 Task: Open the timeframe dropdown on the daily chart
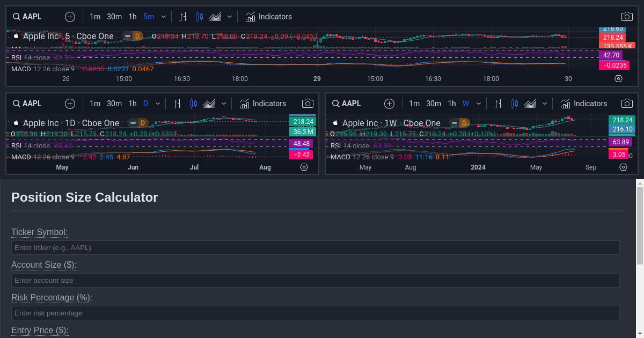(158, 104)
